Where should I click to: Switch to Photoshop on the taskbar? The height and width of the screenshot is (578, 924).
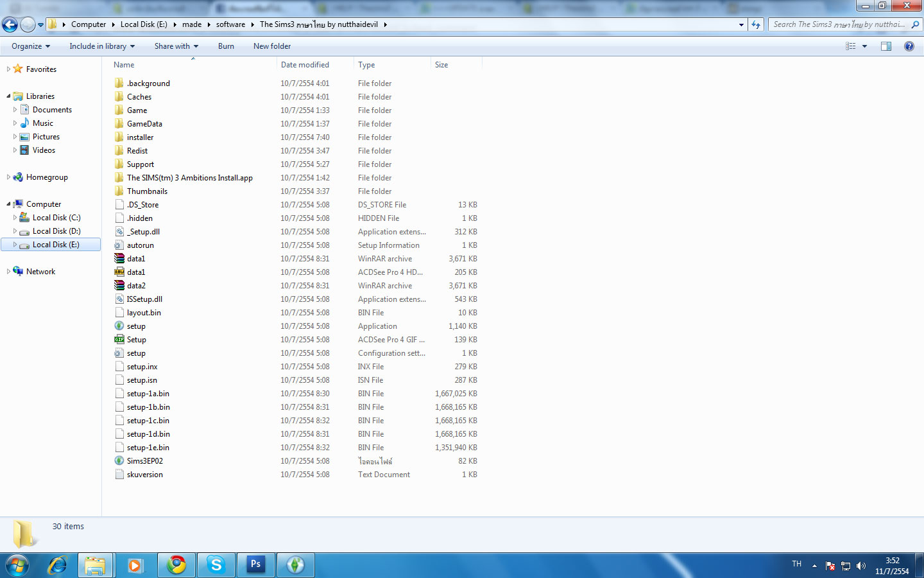256,565
